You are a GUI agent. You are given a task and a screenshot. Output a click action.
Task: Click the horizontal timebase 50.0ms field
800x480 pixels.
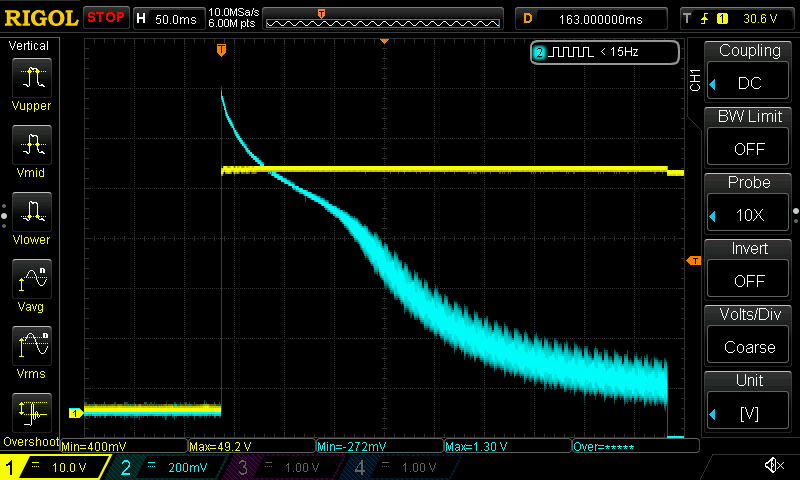pos(169,19)
